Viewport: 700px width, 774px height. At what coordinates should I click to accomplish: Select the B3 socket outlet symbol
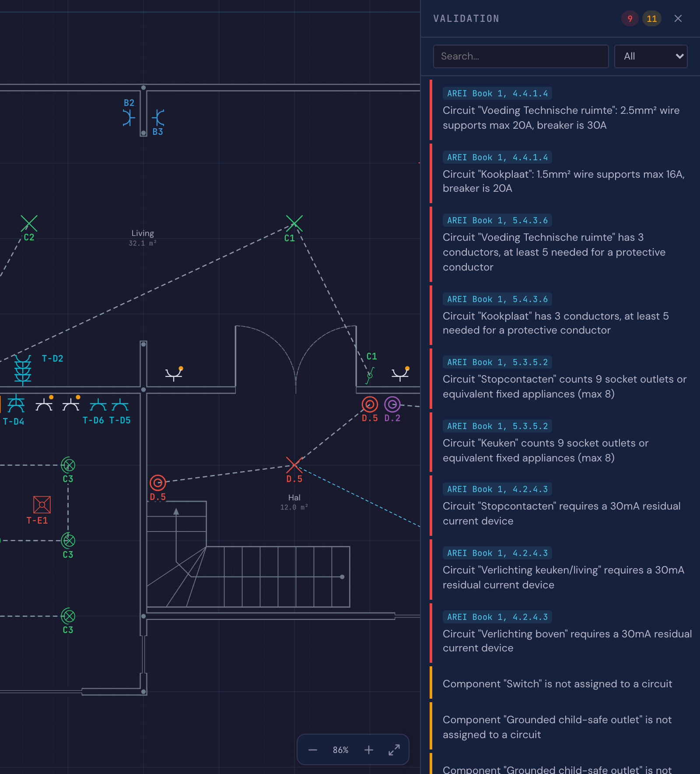(158, 118)
